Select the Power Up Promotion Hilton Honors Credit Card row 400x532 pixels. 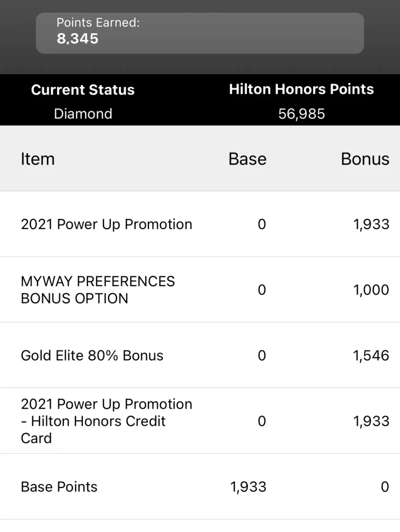[200, 421]
